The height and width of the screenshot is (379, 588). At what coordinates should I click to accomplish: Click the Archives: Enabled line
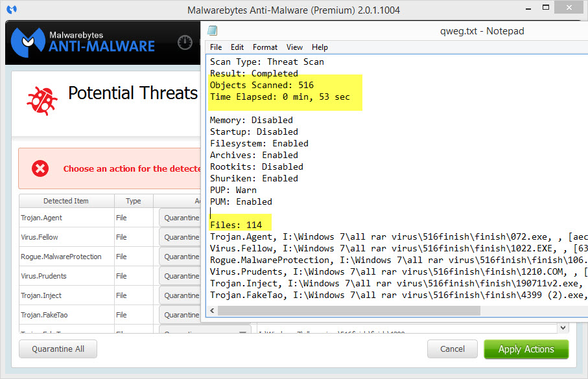254,155
